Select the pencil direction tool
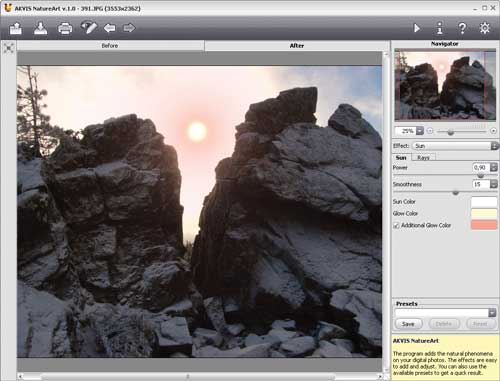 click(89, 27)
